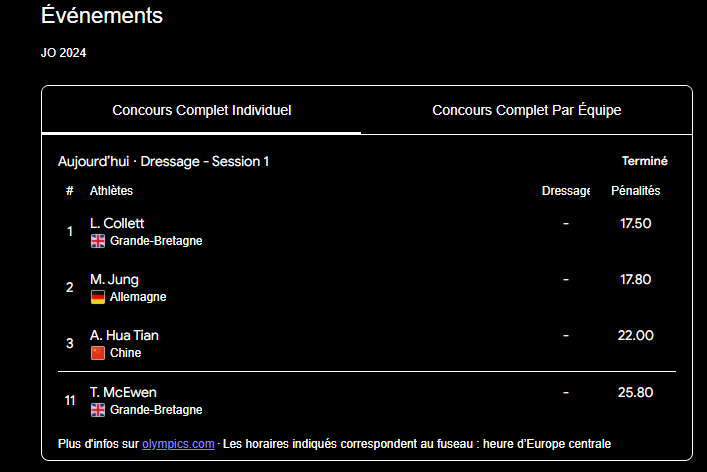Viewport: 707px width, 472px height.
Task: Click A. Hua Tian athlete name
Action: [x=124, y=335]
